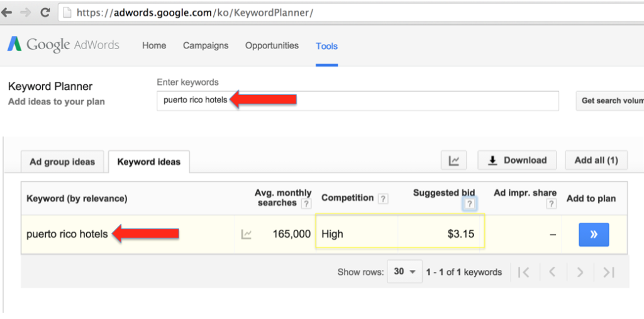Click the browser forward arrow
644x319 pixels.
(x=25, y=13)
